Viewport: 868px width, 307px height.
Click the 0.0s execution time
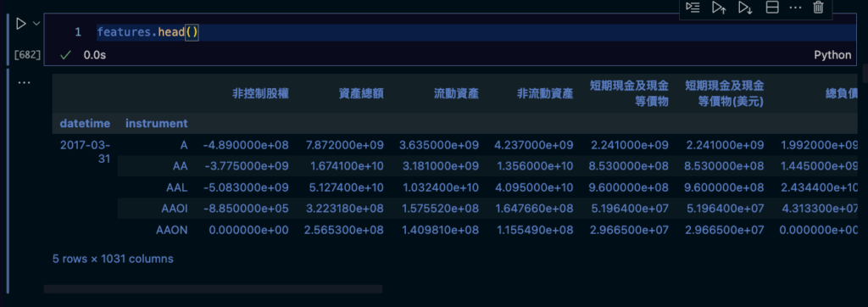click(95, 55)
